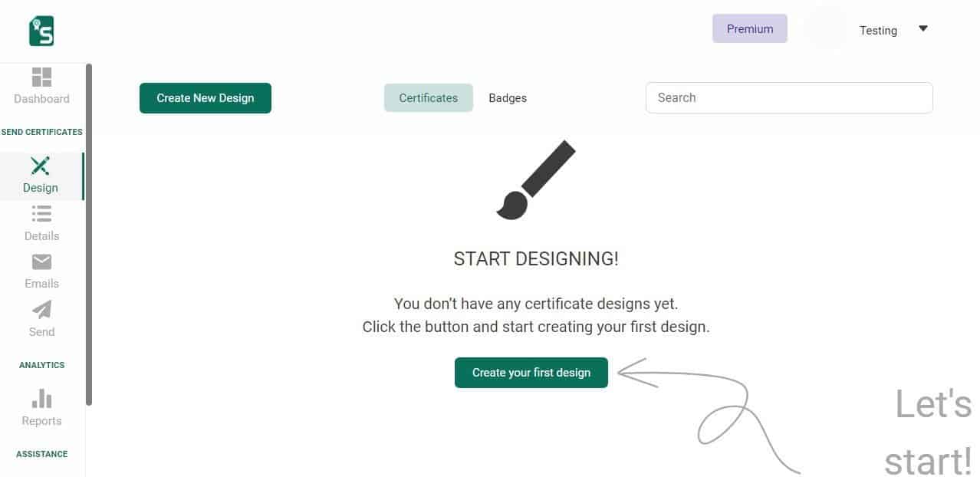Open the Dashboard grid icon
The width and height of the screenshot is (980, 477).
[41, 77]
